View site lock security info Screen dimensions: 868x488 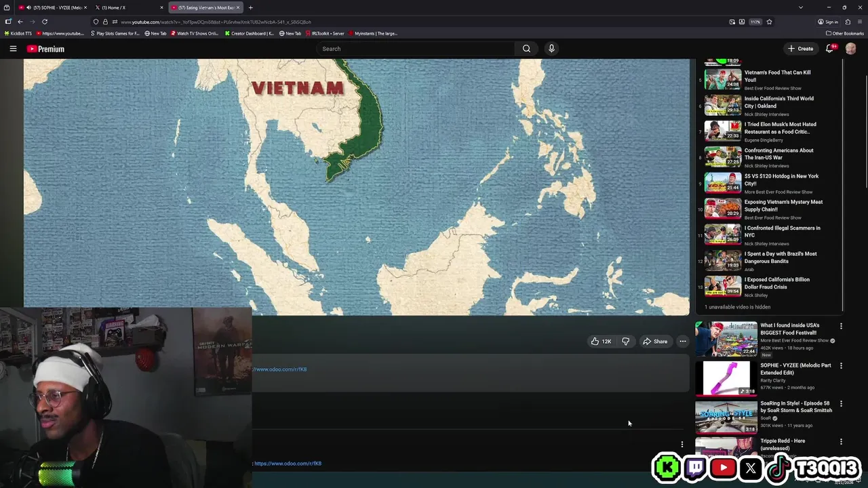tap(105, 22)
